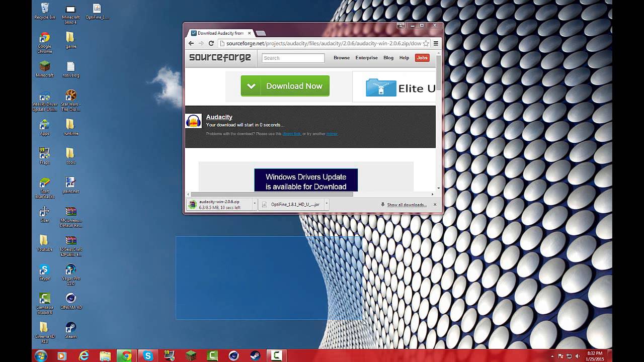Open Intel Driver Update Utility shortcut

[45, 101]
